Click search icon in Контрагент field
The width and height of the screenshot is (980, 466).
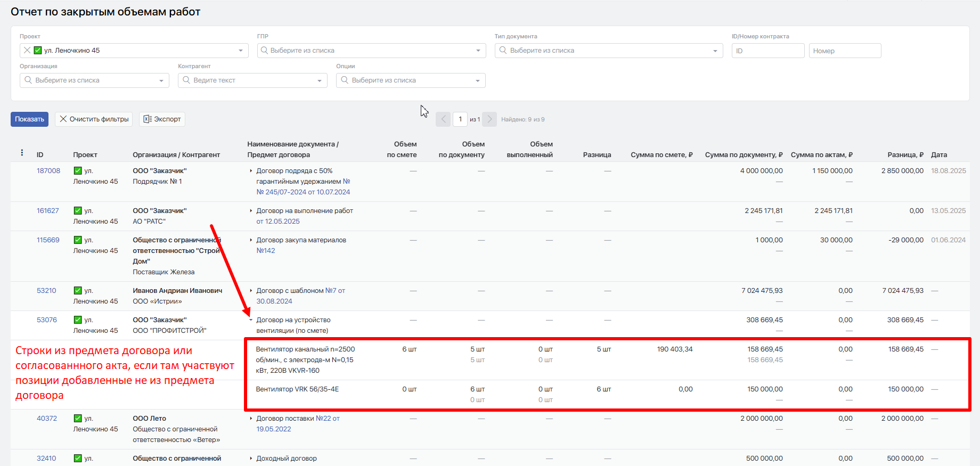pyautogui.click(x=186, y=80)
